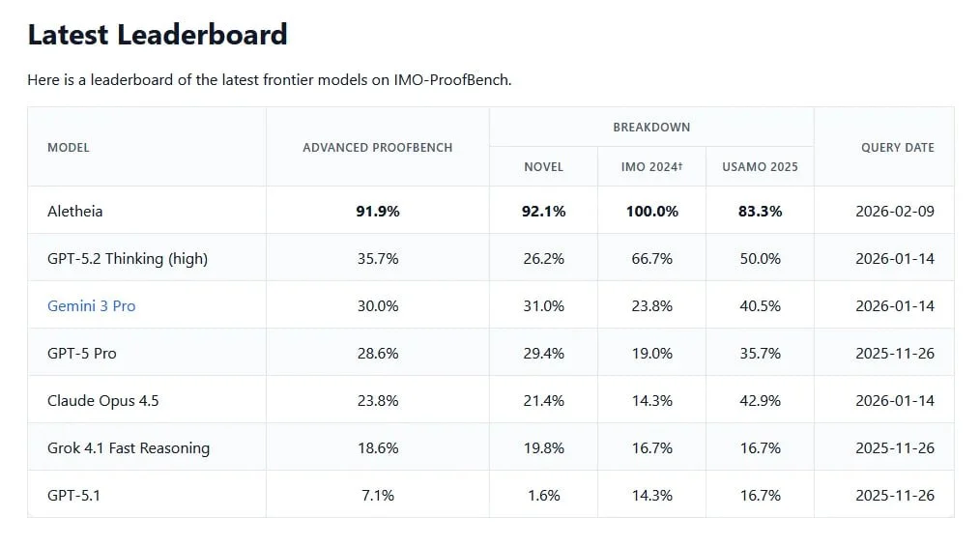Select the GPT-5 Pro model name
The image size is (980, 546).
(81, 353)
